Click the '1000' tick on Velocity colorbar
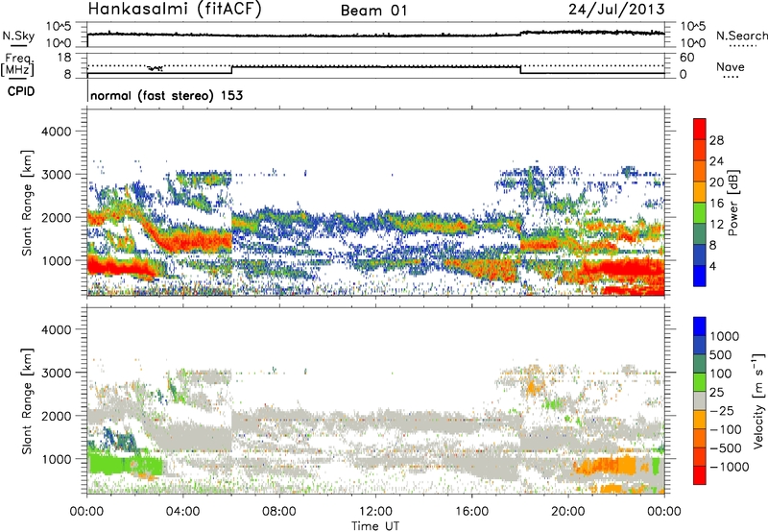768x532 pixels. click(724, 336)
